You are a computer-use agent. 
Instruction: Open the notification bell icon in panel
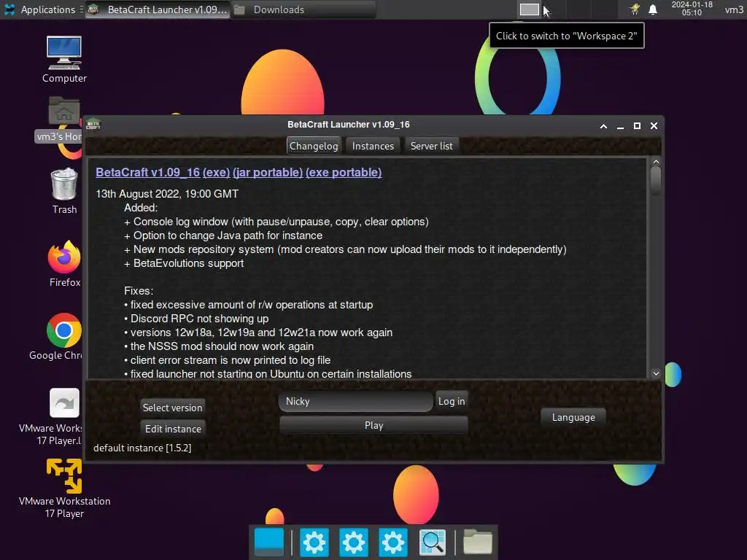point(653,9)
